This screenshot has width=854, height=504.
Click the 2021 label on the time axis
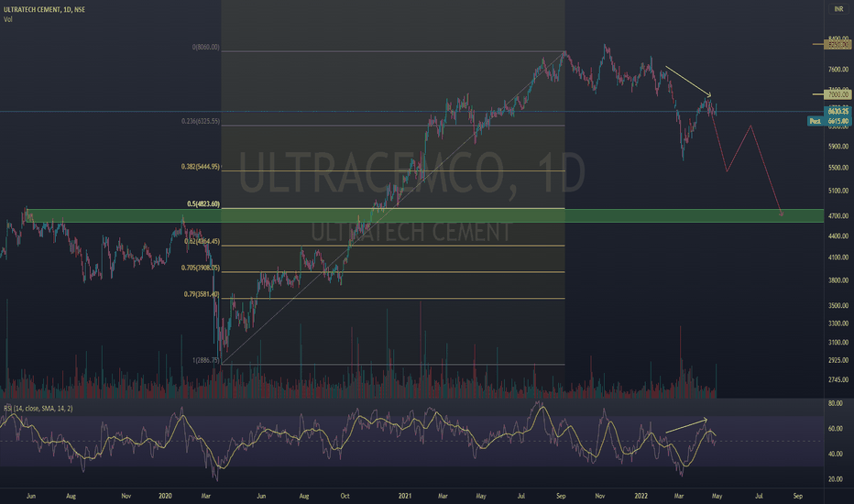click(x=405, y=497)
